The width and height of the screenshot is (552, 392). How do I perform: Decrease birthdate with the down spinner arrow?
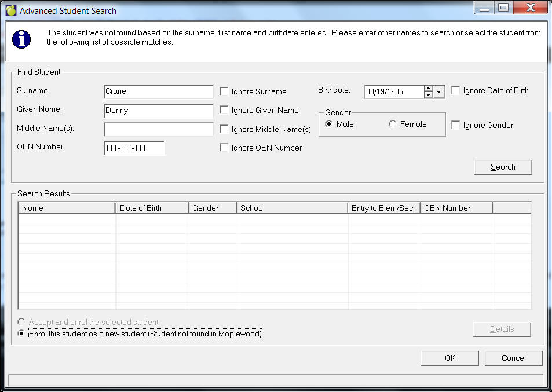point(428,95)
